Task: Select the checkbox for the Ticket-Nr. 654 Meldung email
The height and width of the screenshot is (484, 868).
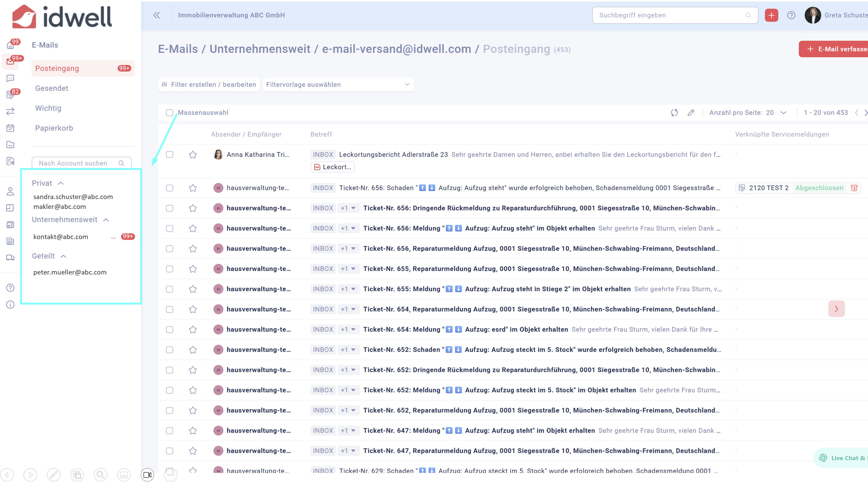Action: pyautogui.click(x=169, y=329)
